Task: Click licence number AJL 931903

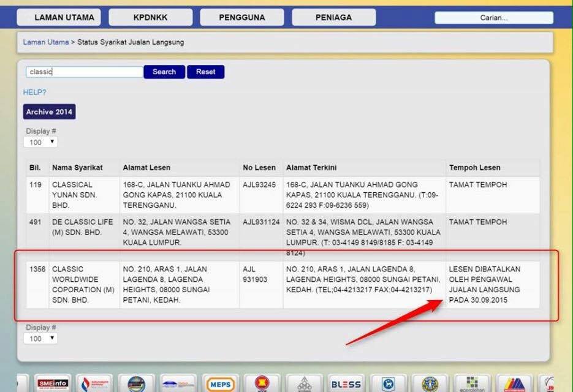Action: point(255,274)
